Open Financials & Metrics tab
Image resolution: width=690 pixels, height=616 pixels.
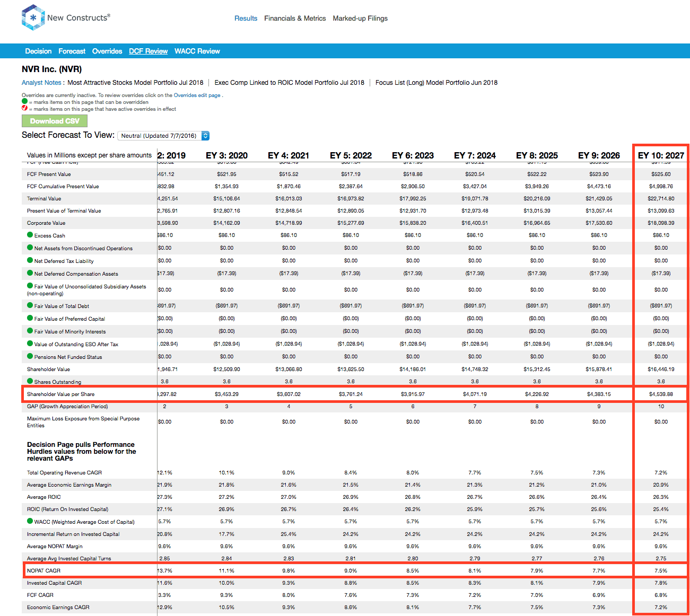pos(295,19)
